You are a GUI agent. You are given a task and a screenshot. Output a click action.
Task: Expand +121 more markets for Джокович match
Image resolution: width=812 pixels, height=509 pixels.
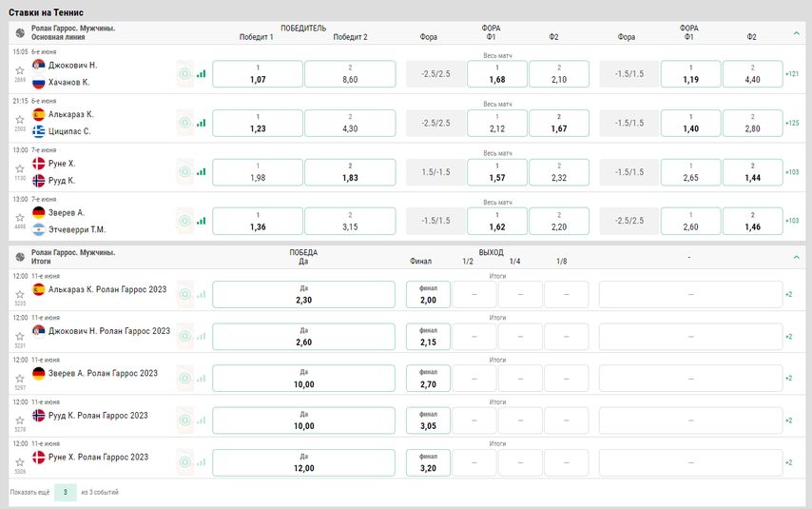click(x=792, y=74)
